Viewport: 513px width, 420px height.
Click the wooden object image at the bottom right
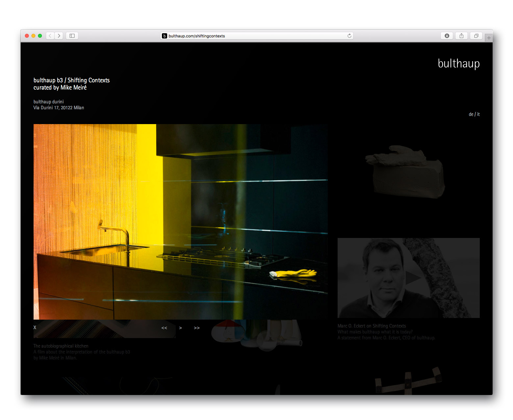pyautogui.click(x=408, y=381)
